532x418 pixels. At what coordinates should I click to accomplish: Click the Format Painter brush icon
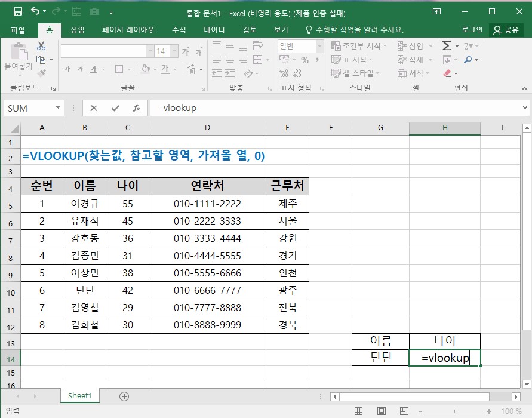click(x=41, y=73)
